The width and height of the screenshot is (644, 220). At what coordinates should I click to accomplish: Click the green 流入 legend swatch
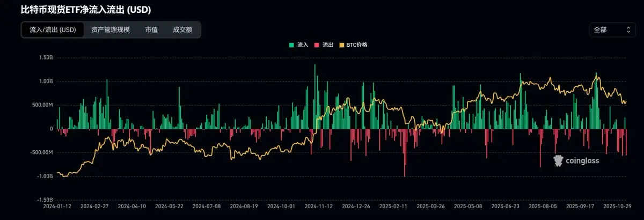click(x=291, y=45)
